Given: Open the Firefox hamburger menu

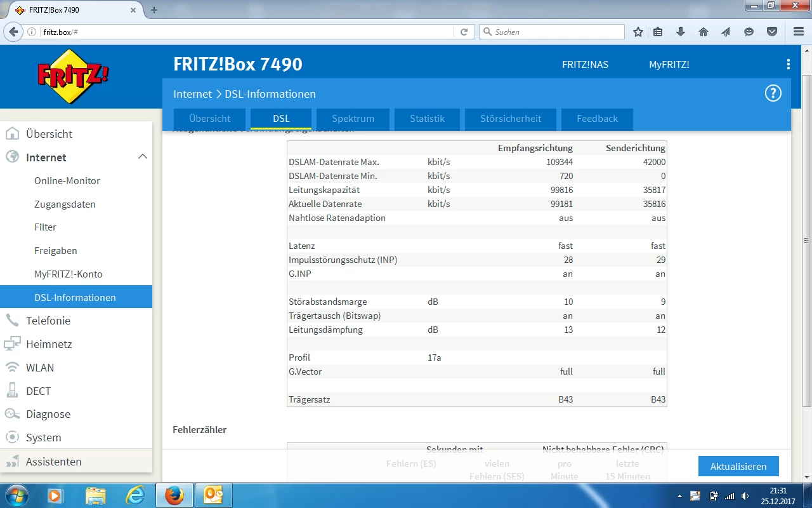Looking at the screenshot, I should tap(799, 32).
